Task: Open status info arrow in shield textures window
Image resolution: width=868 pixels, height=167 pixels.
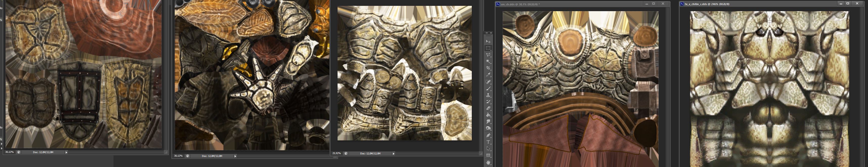Action: 66,153
